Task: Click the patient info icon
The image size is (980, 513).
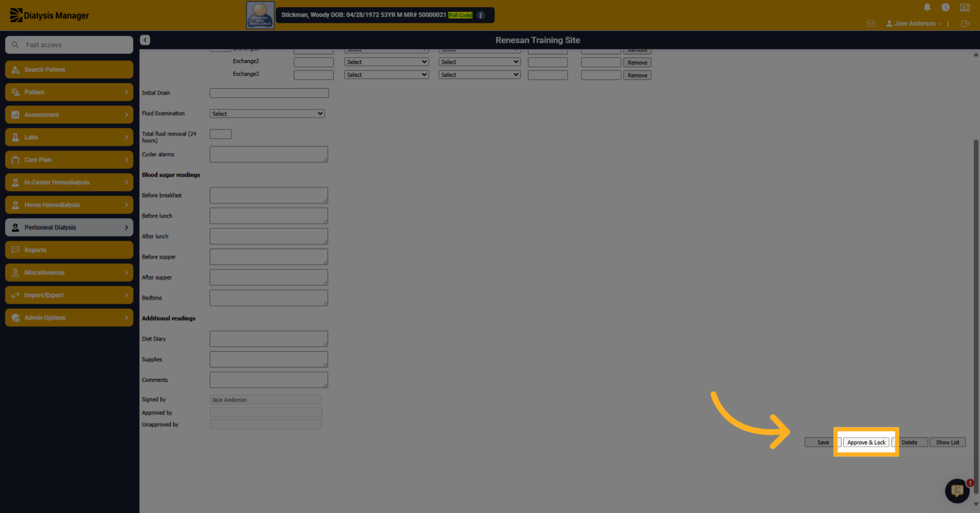Action: (x=481, y=15)
